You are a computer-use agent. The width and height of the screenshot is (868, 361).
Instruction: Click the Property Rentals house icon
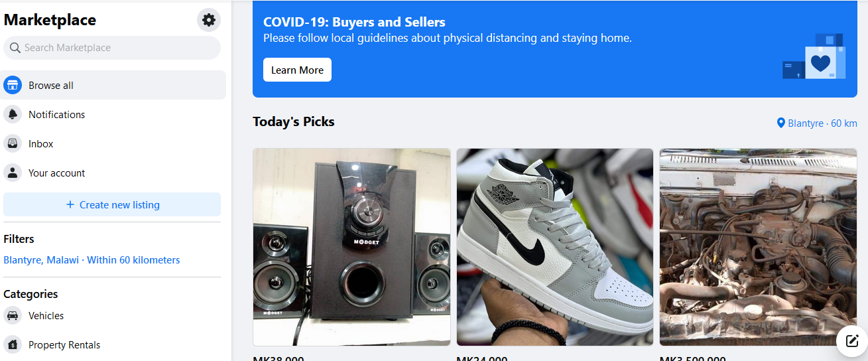tap(13, 344)
